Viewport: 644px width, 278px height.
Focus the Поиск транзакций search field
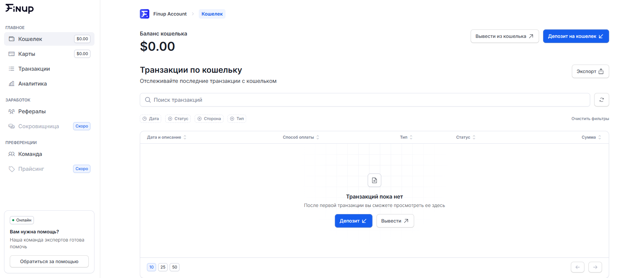(365, 100)
